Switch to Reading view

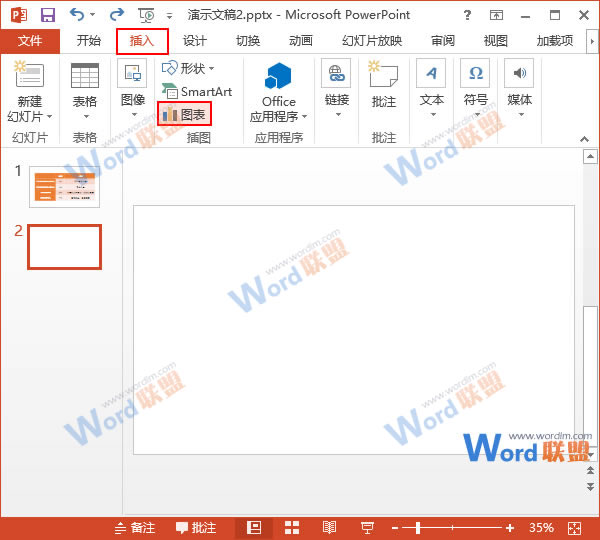(329, 528)
